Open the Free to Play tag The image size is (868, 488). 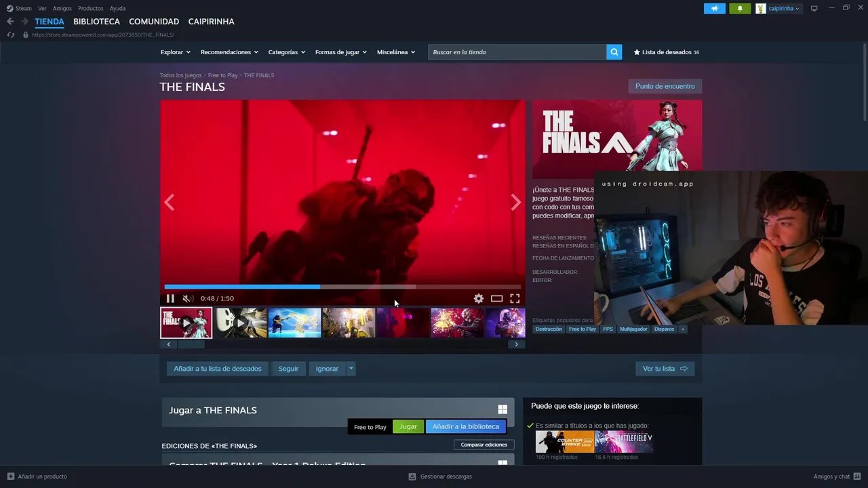pyautogui.click(x=582, y=329)
